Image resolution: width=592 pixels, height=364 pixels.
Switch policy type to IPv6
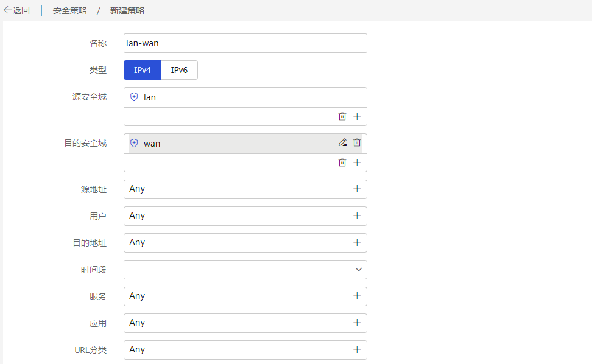pyautogui.click(x=179, y=70)
